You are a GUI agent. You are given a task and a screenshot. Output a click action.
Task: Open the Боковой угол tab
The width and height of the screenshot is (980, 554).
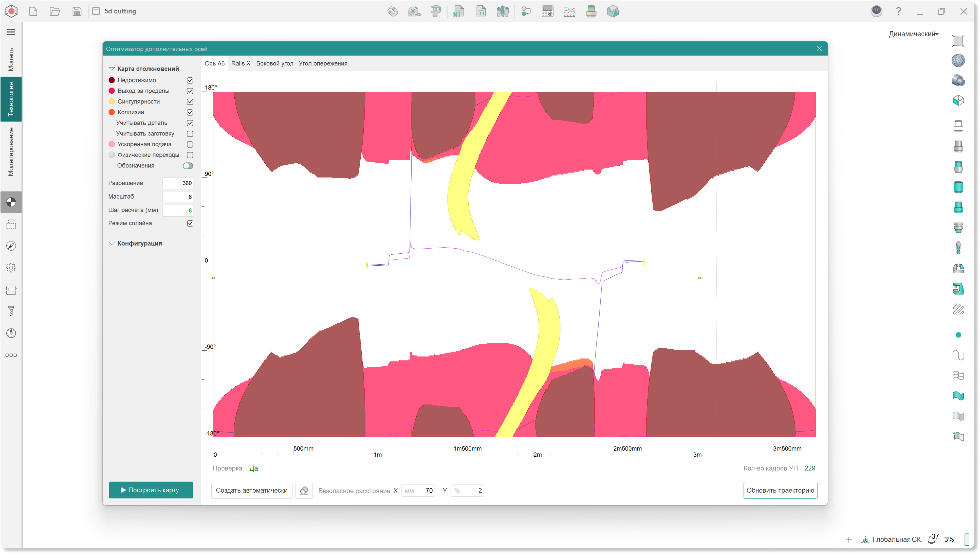(274, 64)
